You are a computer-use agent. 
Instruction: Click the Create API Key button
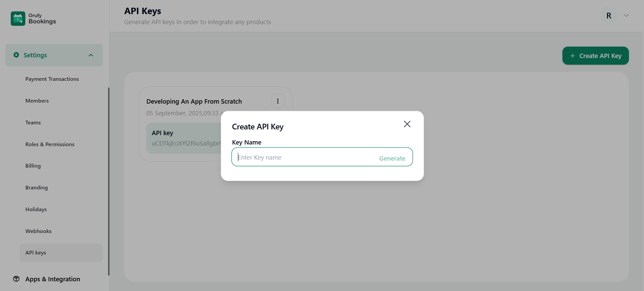pyautogui.click(x=595, y=56)
